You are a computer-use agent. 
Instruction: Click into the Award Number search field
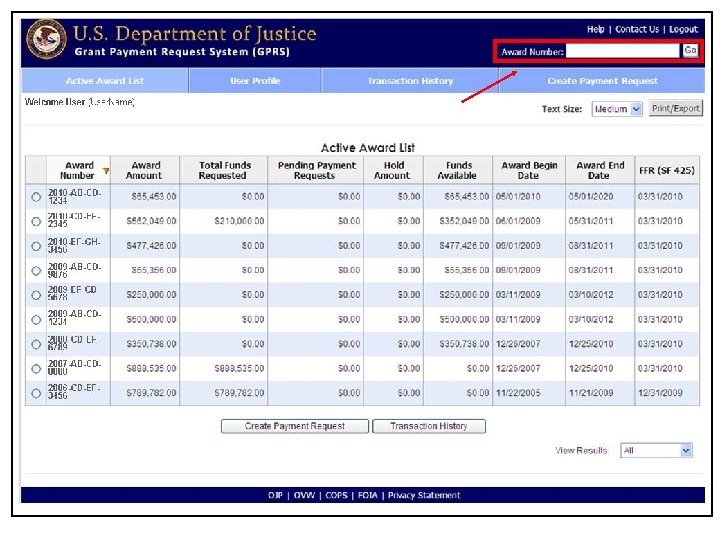click(623, 51)
